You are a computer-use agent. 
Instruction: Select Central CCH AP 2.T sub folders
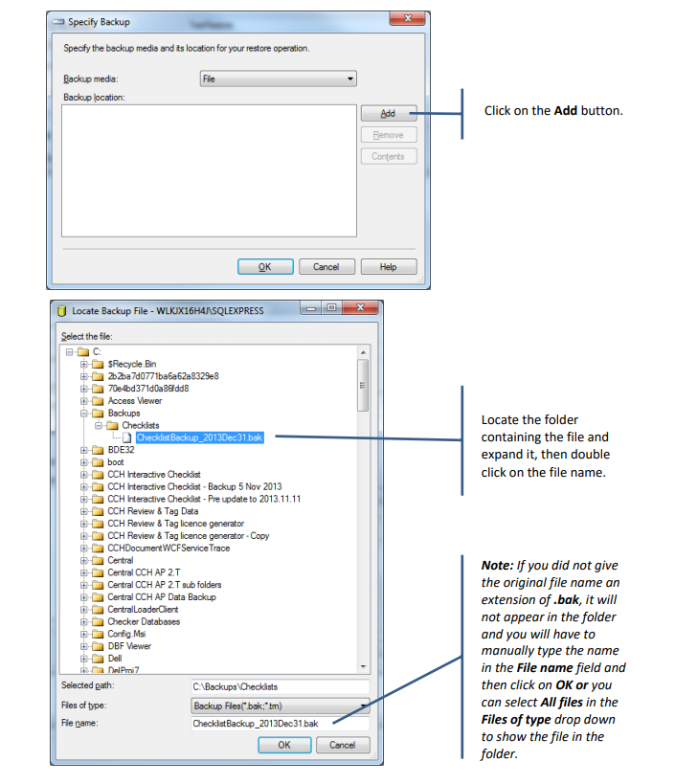pyautogui.click(x=165, y=585)
